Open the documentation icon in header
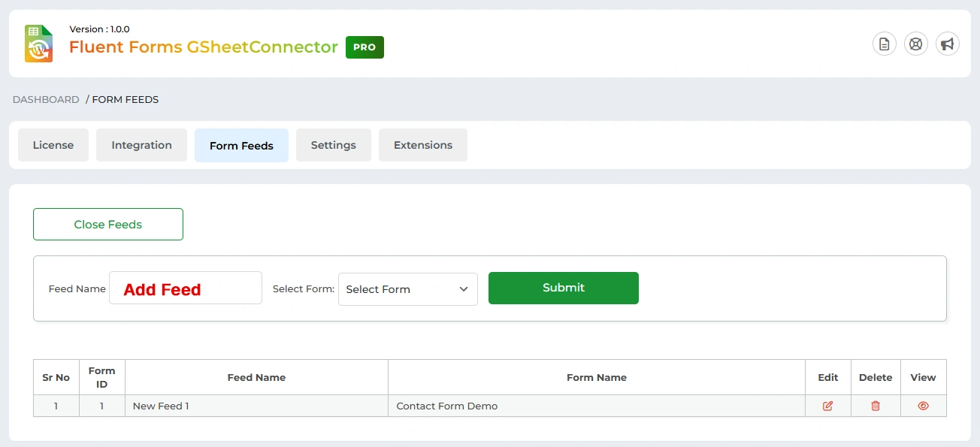Screen dimensions: 980x447 point(885,44)
